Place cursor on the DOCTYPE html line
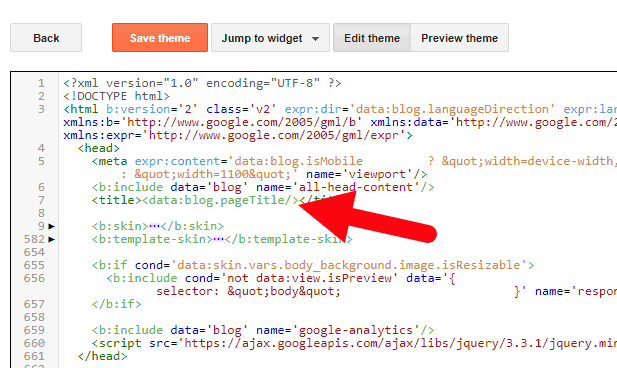This screenshot has width=617, height=368. [x=116, y=96]
